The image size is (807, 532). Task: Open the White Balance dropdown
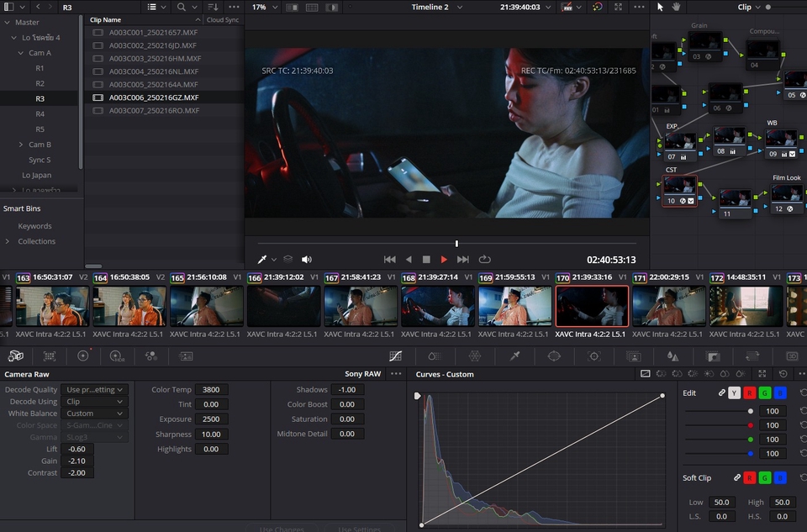(x=96, y=413)
